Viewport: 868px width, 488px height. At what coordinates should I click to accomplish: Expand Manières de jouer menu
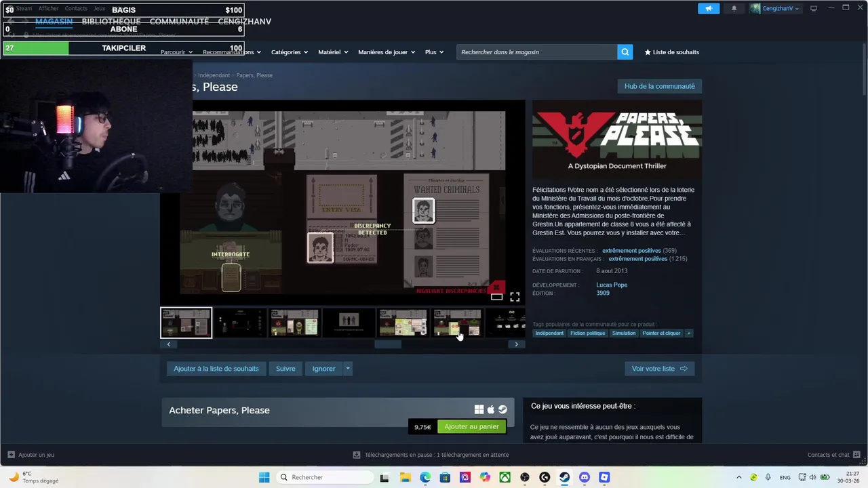click(387, 52)
